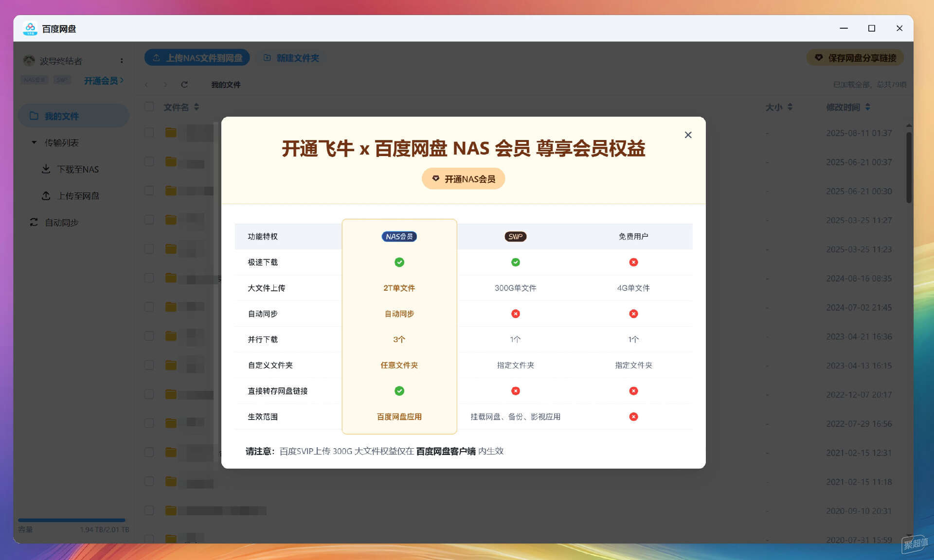Screen dimensions: 934x560
Task: Click the file list vertical scrollbar
Action: [x=909, y=168]
